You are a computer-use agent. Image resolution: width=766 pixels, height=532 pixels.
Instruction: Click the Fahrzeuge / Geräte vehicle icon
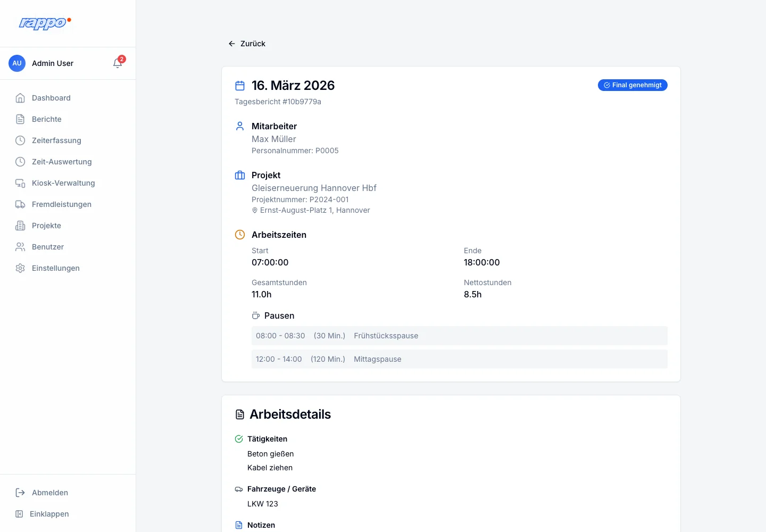click(239, 489)
